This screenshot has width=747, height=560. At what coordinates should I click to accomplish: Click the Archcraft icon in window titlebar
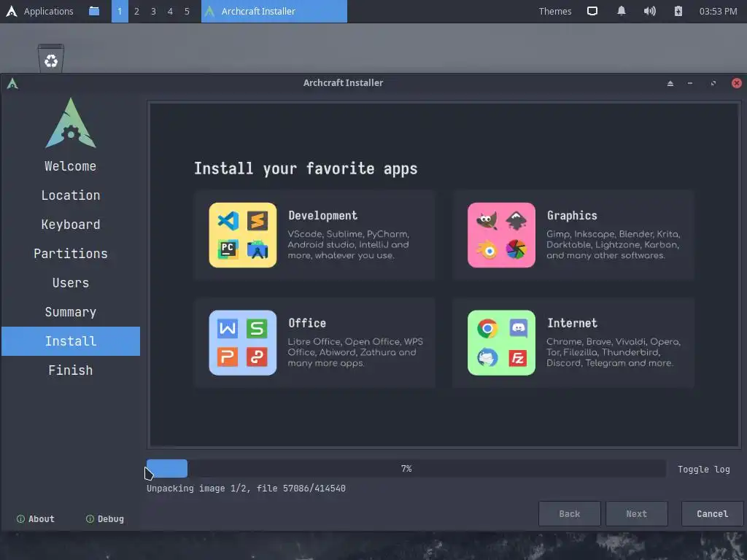click(x=12, y=83)
